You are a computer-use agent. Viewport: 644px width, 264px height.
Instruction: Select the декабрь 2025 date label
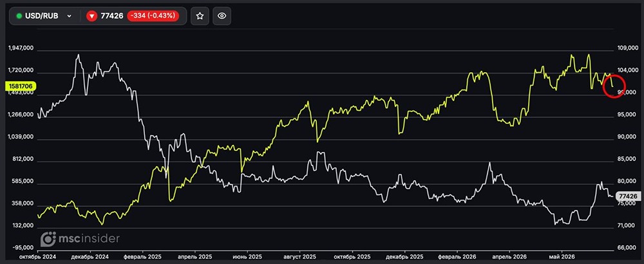click(x=405, y=256)
